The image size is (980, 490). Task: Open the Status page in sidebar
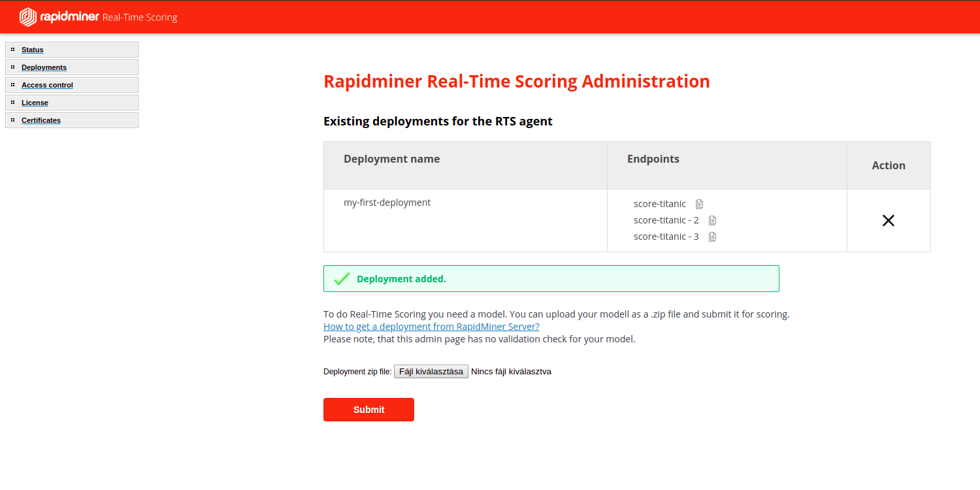click(32, 50)
